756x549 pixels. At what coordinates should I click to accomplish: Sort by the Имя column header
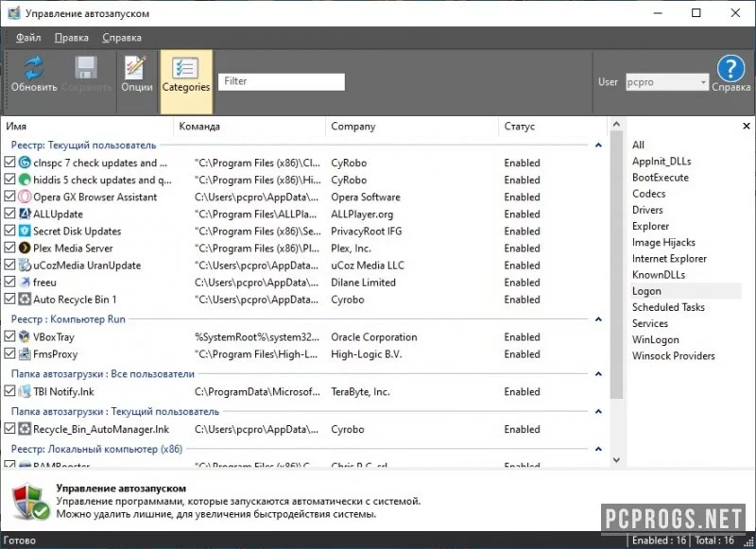(87, 127)
